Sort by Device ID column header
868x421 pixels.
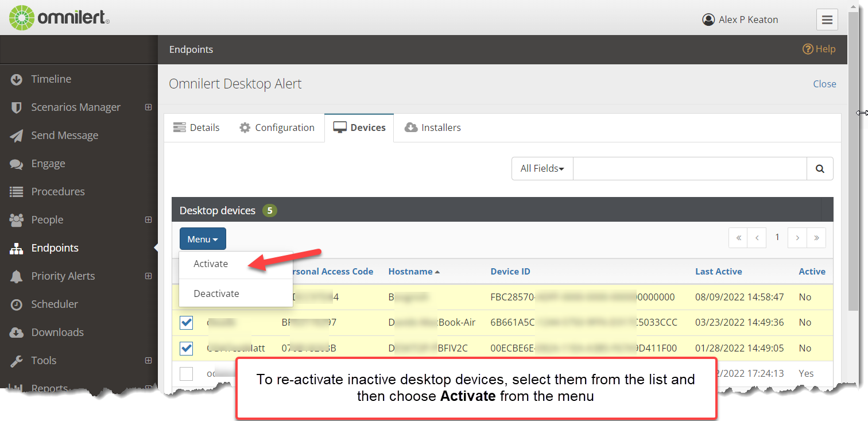pyautogui.click(x=510, y=272)
